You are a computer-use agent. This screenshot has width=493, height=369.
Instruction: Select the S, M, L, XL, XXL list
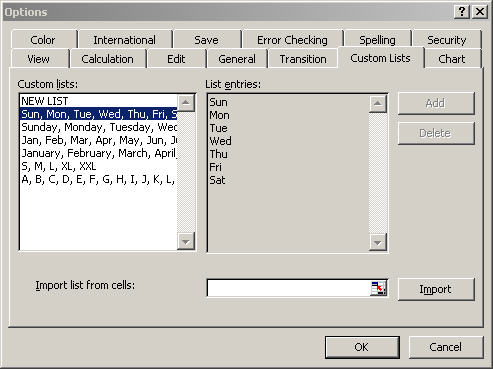click(x=98, y=166)
